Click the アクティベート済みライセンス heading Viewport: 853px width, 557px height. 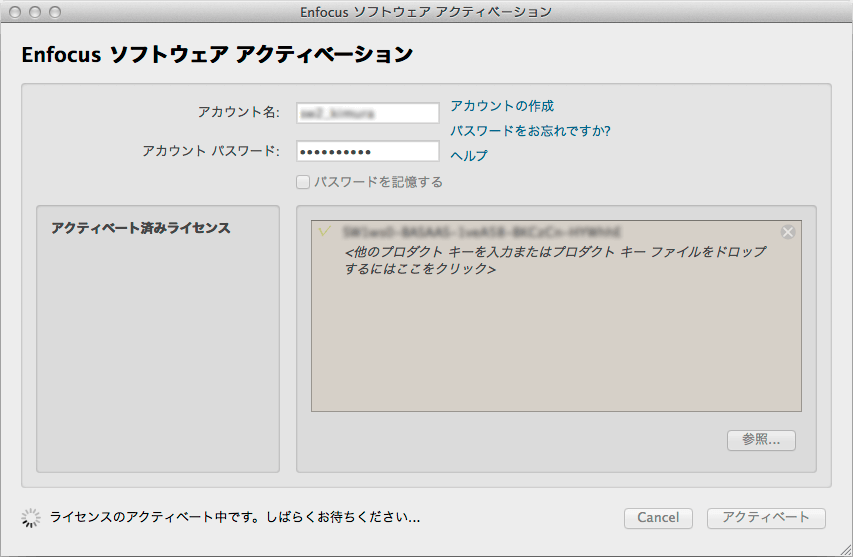point(141,228)
